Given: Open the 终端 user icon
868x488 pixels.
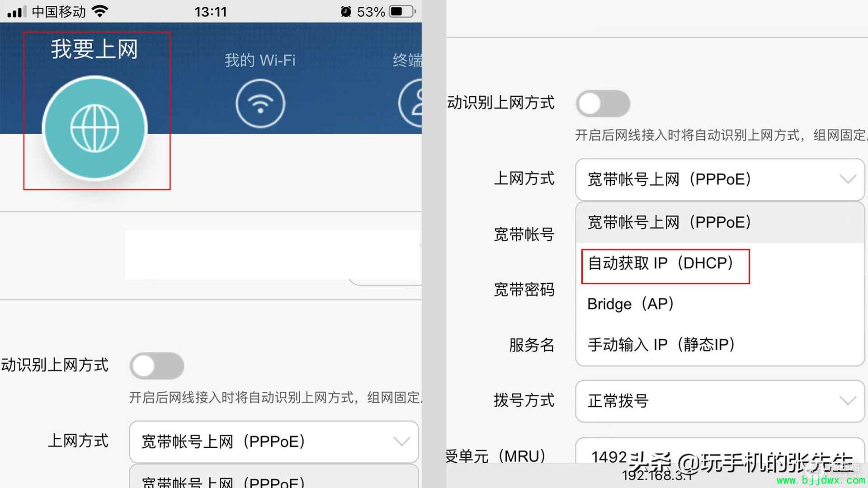Looking at the screenshot, I should (410, 103).
